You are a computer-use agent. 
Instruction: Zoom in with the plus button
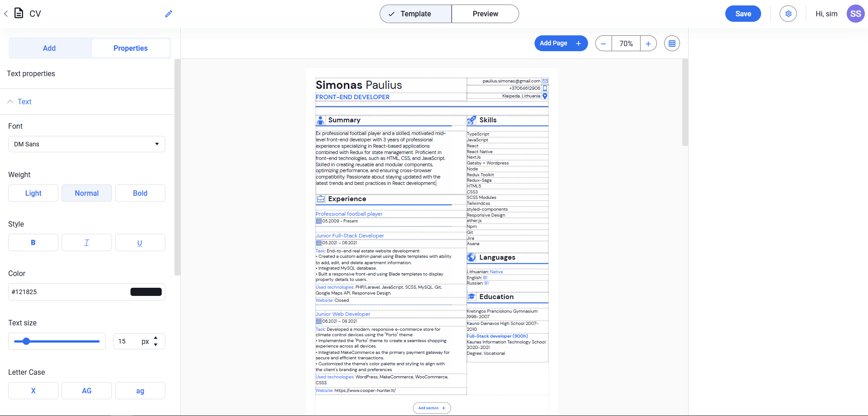click(648, 44)
